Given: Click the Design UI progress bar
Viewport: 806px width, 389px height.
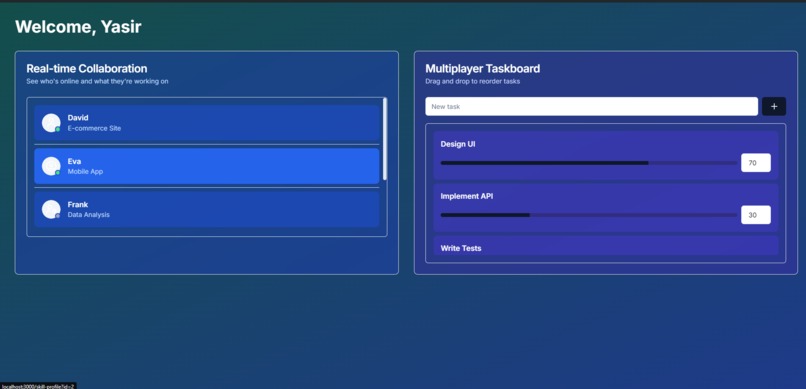Looking at the screenshot, I should (589, 163).
